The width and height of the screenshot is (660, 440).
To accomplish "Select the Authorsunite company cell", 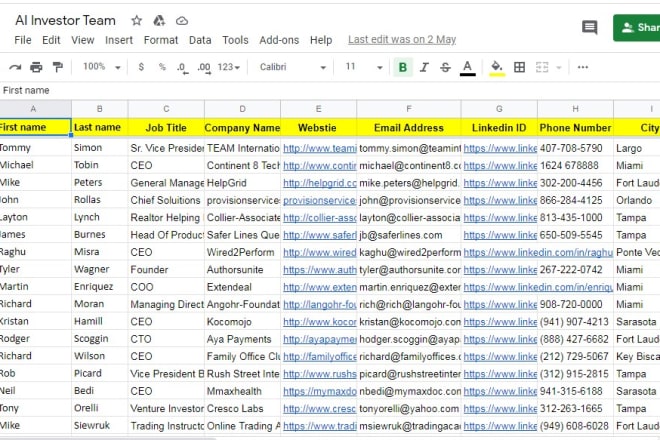I will [x=242, y=269].
